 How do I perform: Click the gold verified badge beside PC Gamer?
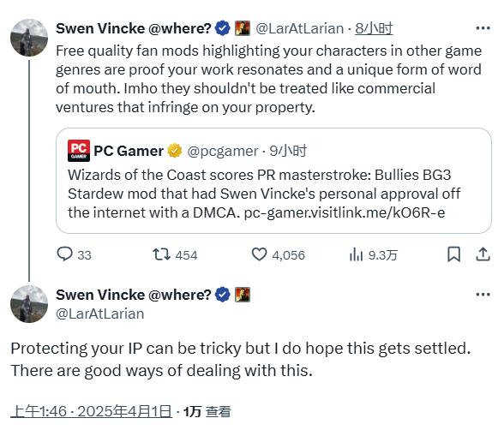(x=174, y=151)
